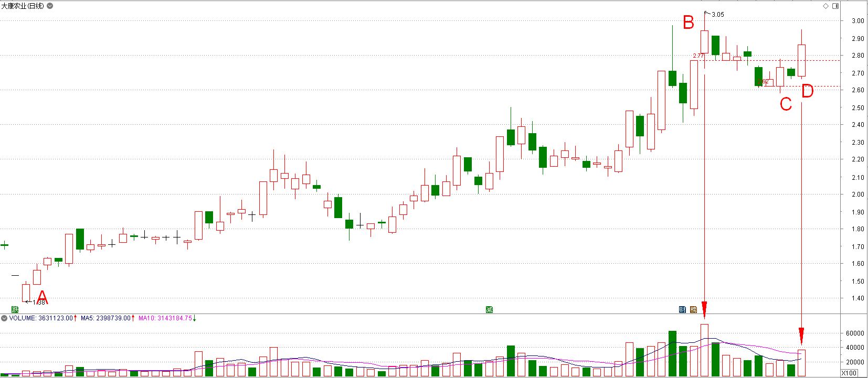
Task: Click the 1.38 lowest price marker
Action: coord(38,303)
